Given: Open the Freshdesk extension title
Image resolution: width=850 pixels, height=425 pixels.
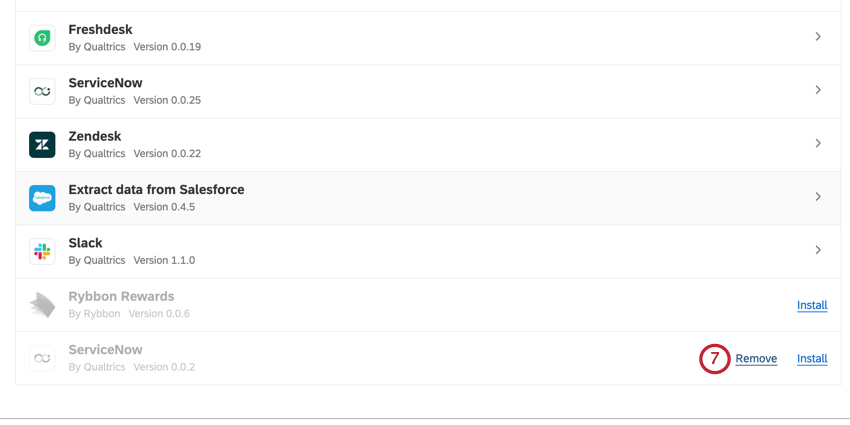Looking at the screenshot, I should point(100,30).
